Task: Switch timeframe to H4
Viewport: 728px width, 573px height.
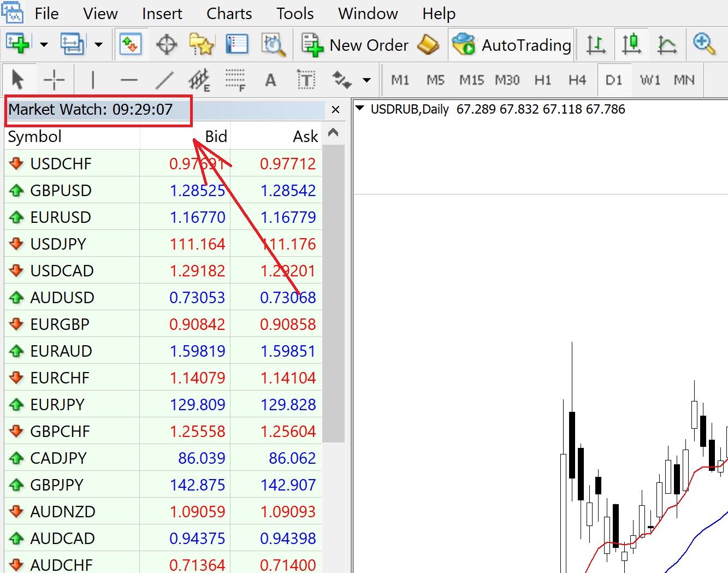Action: 577,80
